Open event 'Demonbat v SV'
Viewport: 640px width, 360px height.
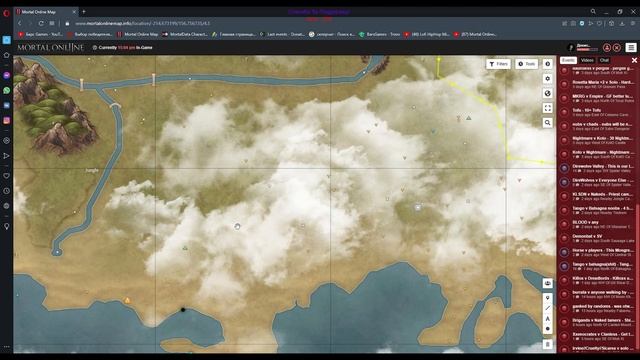[597, 238]
